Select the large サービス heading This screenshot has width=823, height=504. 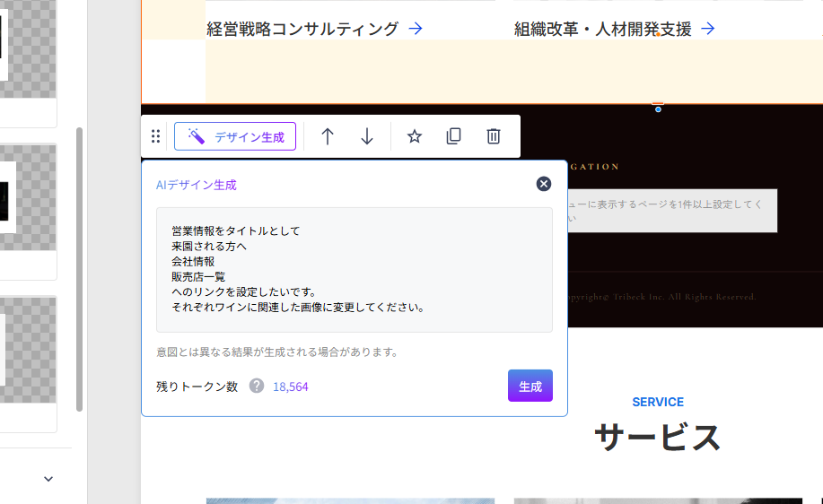(x=657, y=437)
